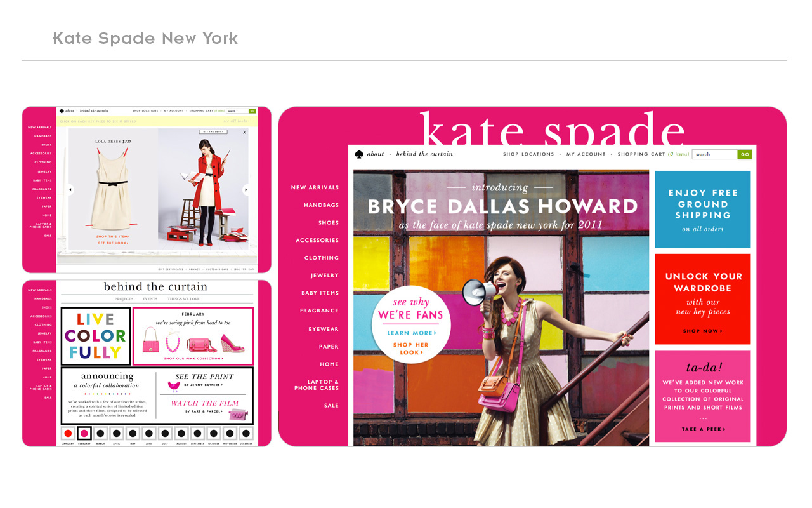Image resolution: width=812 pixels, height=508 pixels.
Task: Click Shop Now on red wardrobe banner
Action: point(702,331)
